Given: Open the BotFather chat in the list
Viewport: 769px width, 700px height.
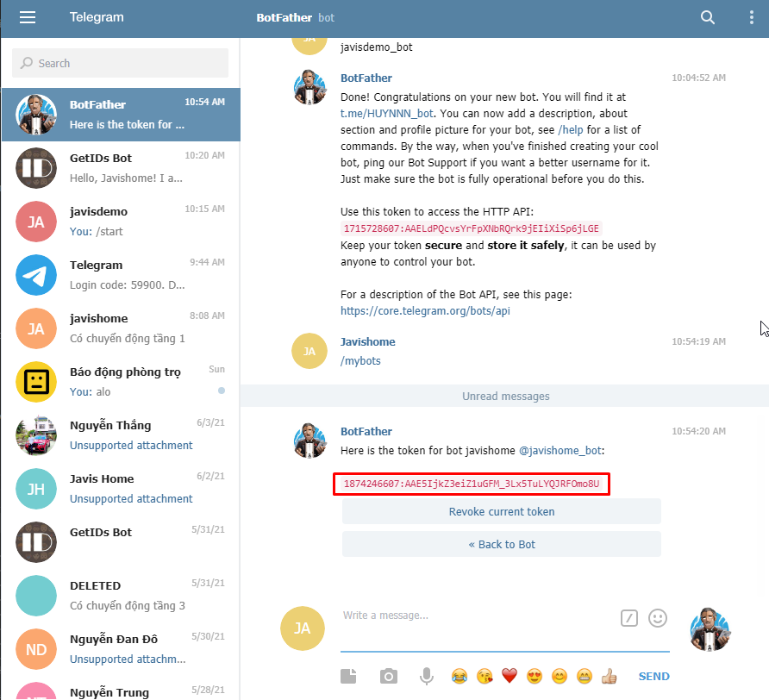Looking at the screenshot, I should (x=121, y=115).
